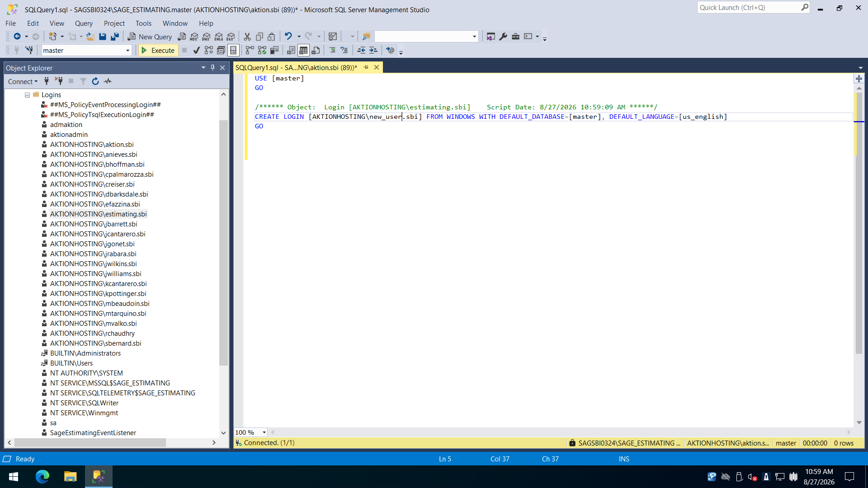Open Microsoft Edge from the taskbar
The image size is (868, 488).
click(42, 476)
